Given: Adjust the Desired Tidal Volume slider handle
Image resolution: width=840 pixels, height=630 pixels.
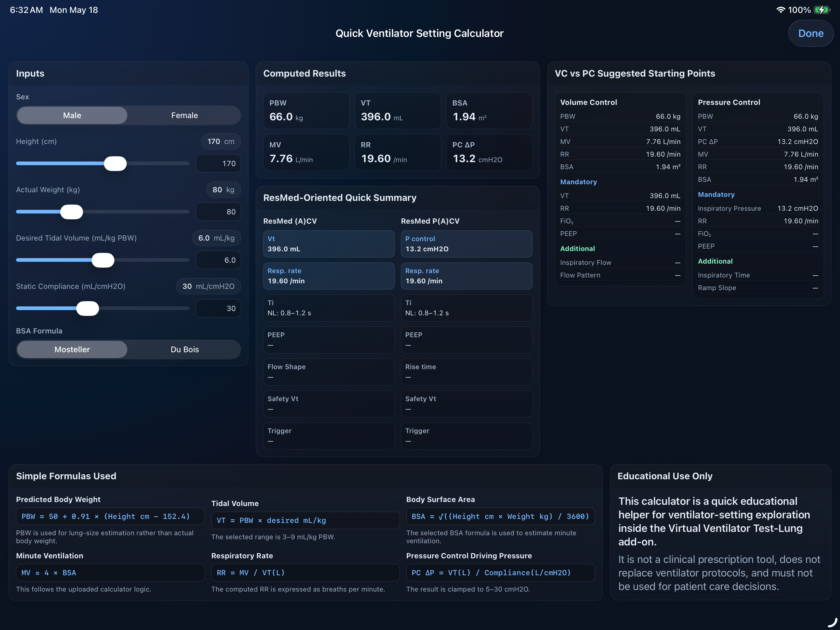Looking at the screenshot, I should (x=103, y=260).
